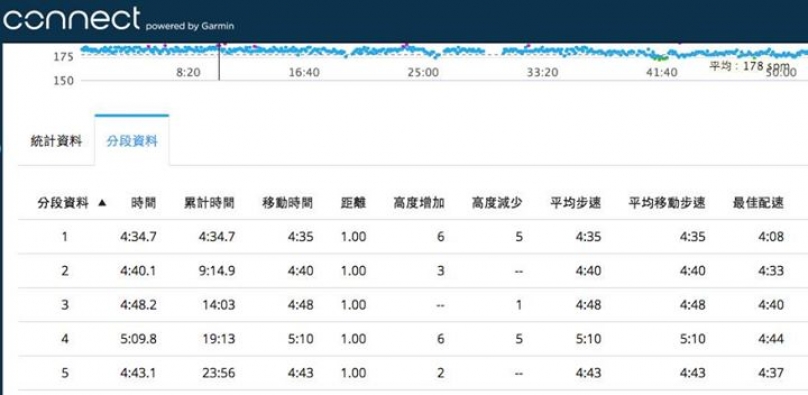This screenshot has height=395, width=808.
Task: Click lap 4 time value 5:09.8
Action: (x=139, y=339)
